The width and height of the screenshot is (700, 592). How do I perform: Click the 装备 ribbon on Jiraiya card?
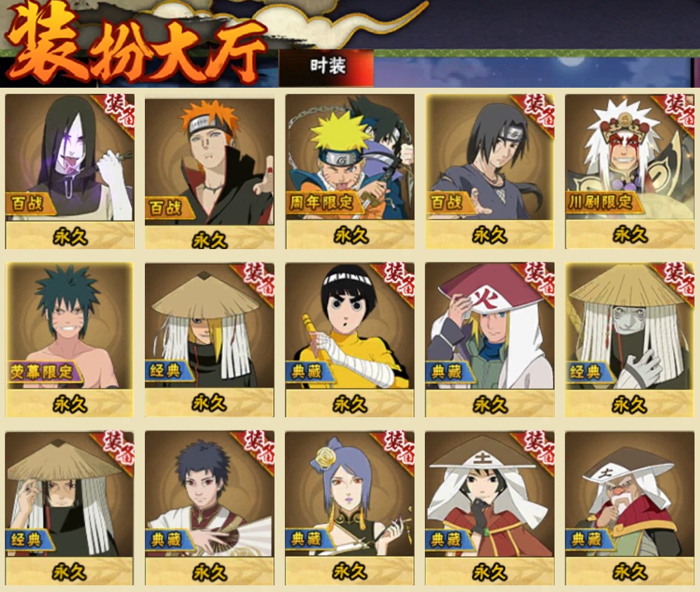point(677,111)
